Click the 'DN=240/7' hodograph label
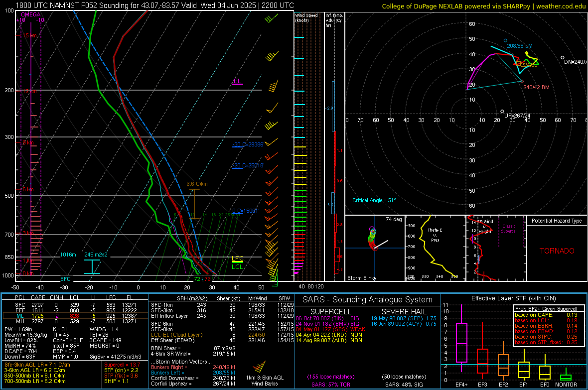 pos(576,62)
